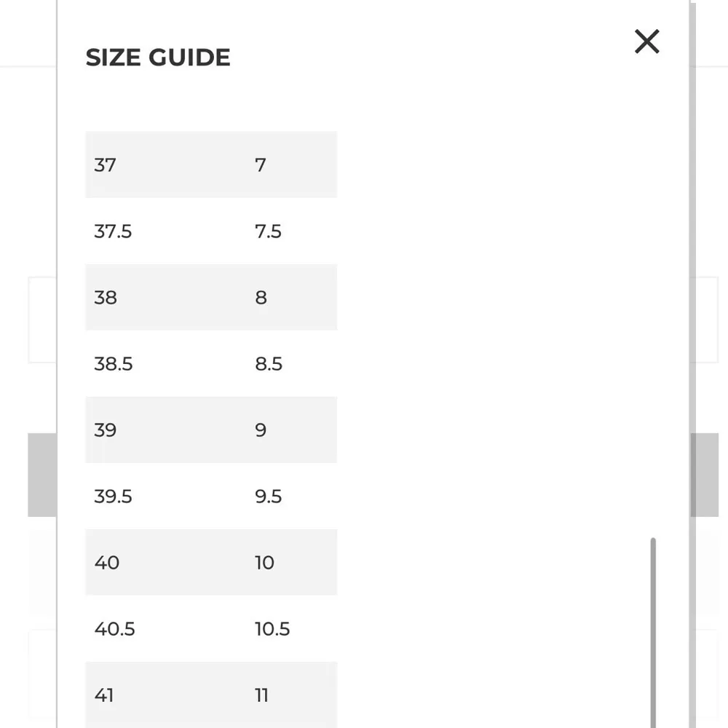Select the size 37.5 cell
This screenshot has height=728, width=728.
coord(113,232)
